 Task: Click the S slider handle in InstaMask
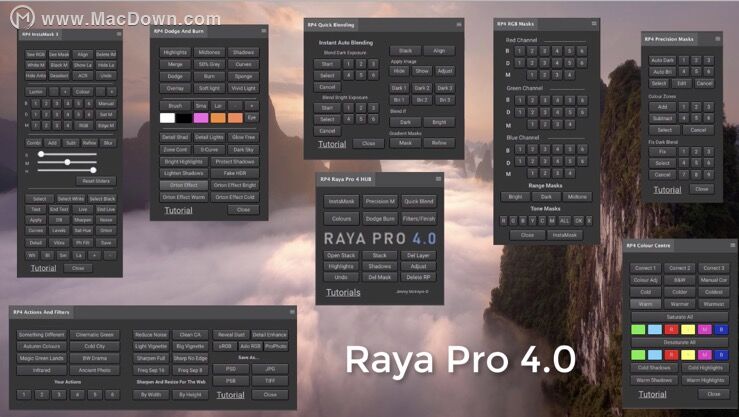[41, 154]
